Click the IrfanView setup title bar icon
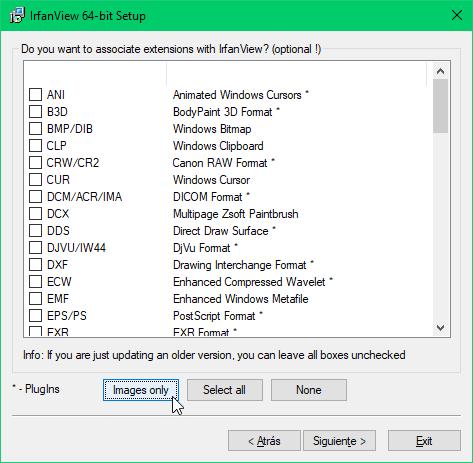The image size is (473, 463). (17, 15)
